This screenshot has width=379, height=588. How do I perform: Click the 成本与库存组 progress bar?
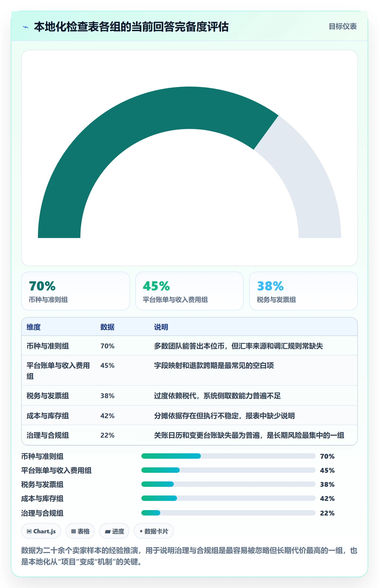point(228,498)
